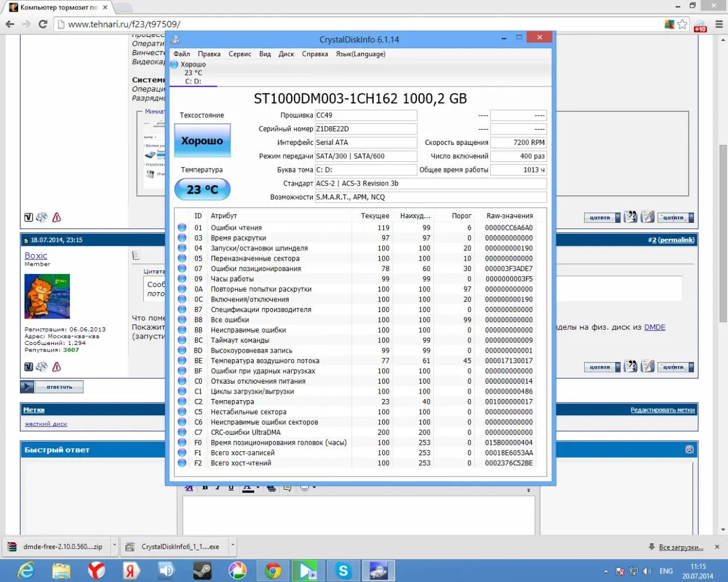This screenshot has height=582, width=728.
Task: Click the CrystalDiskInfo title bar icon
Action: 175,39
